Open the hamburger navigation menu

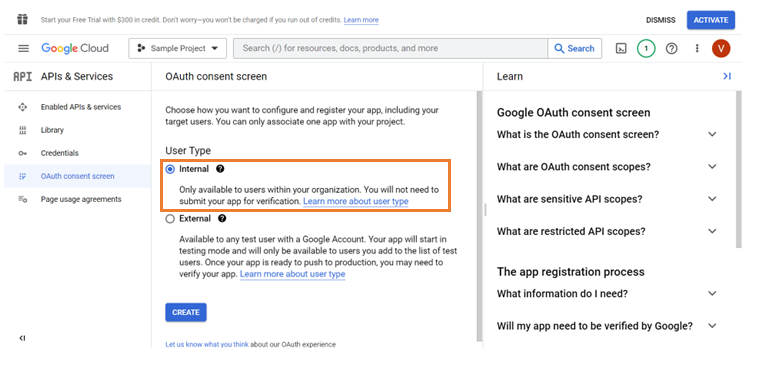pos(23,48)
